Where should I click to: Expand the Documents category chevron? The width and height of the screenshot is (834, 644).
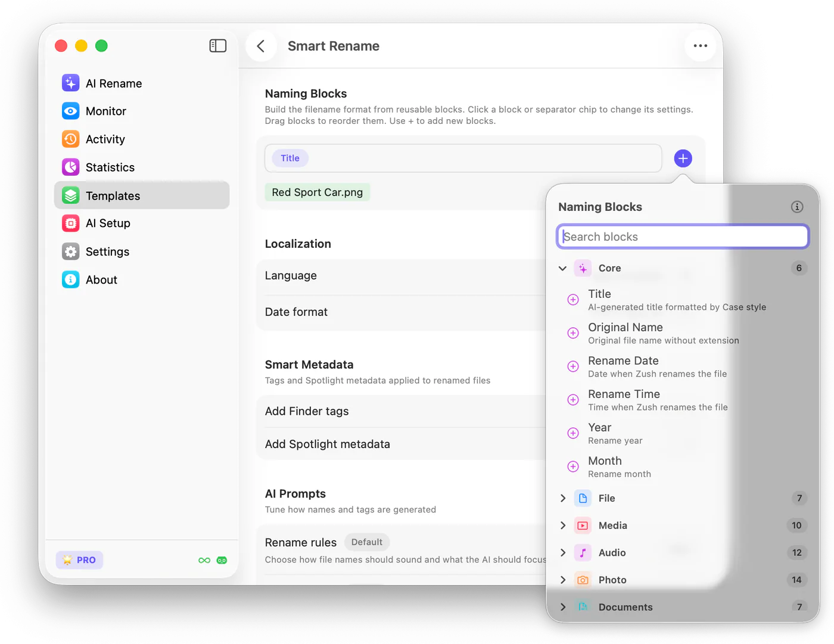(563, 607)
